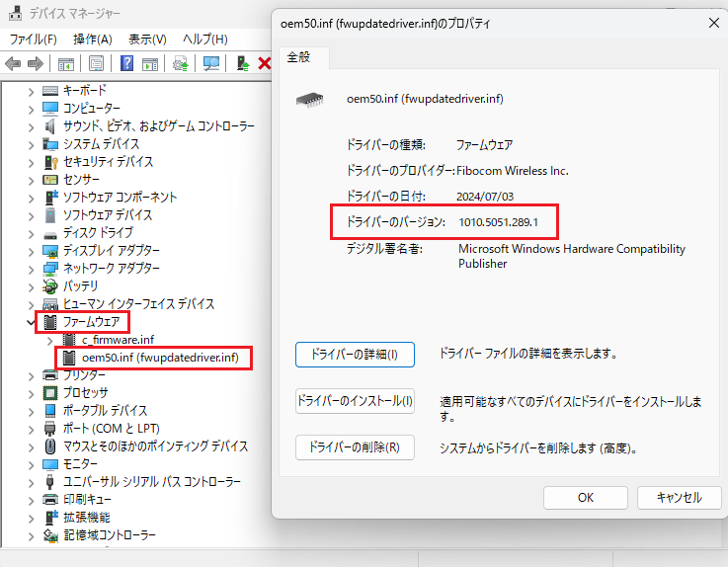Screen dimensions: 728x567
Task: Open the 表示(V) menu
Action: point(147,39)
